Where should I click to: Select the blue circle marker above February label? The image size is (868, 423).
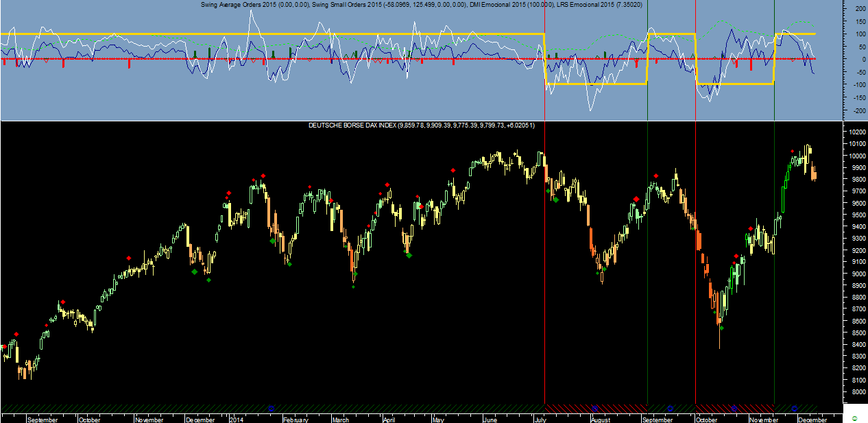tap(271, 408)
